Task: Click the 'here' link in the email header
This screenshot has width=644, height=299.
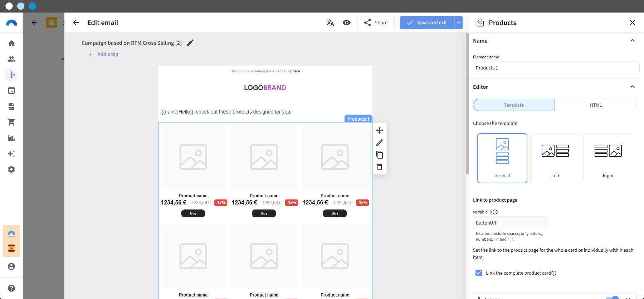Action: pyautogui.click(x=296, y=71)
